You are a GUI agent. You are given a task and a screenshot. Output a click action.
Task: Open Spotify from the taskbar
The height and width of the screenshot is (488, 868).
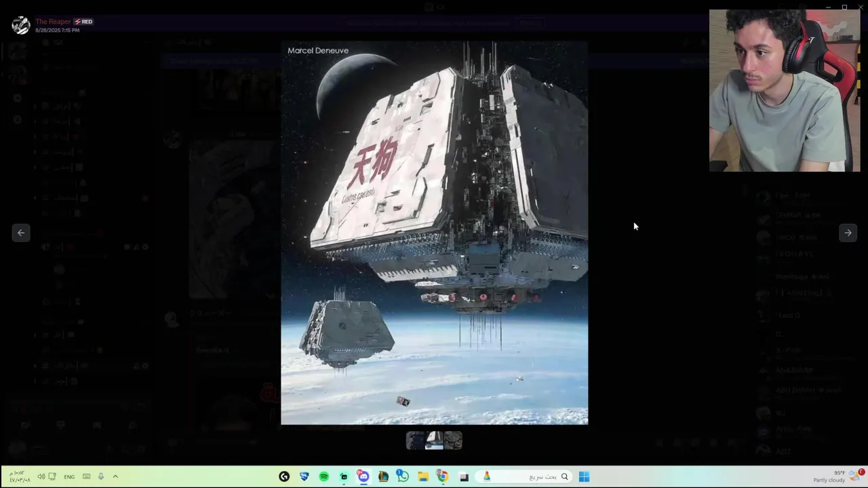tap(323, 476)
